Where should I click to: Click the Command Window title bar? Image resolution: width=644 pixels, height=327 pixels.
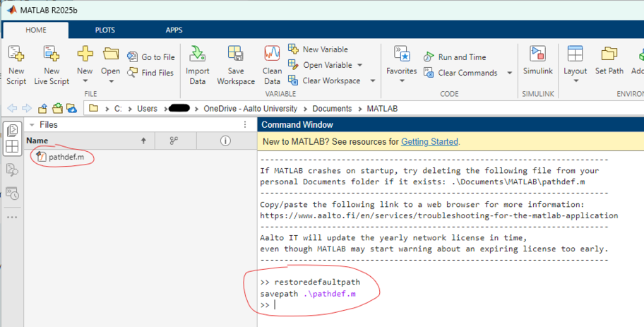pyautogui.click(x=451, y=124)
